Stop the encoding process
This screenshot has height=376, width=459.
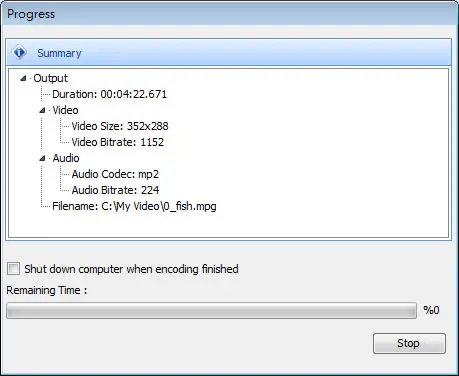(409, 343)
